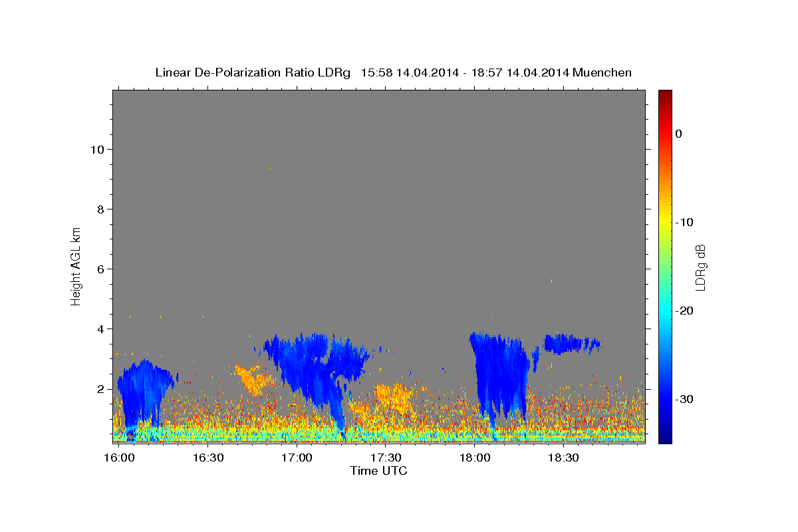798x532 pixels.
Task: Click the height tick label 2
Action: tap(101, 389)
